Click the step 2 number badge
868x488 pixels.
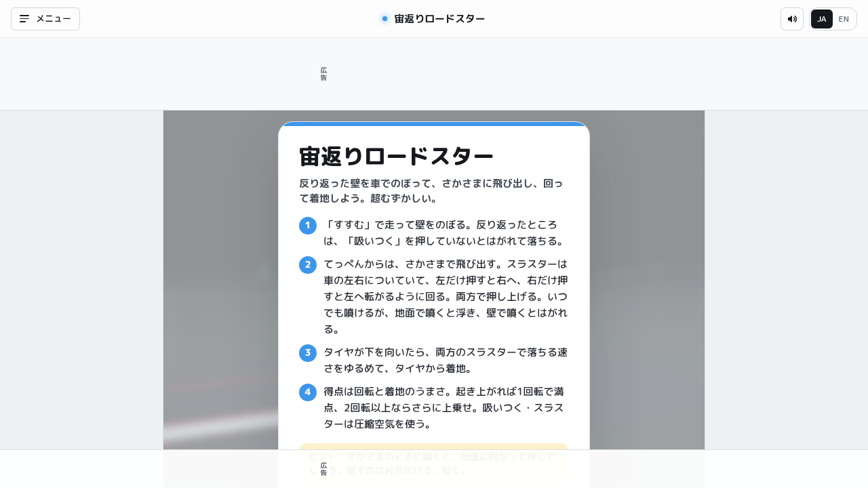(x=308, y=265)
